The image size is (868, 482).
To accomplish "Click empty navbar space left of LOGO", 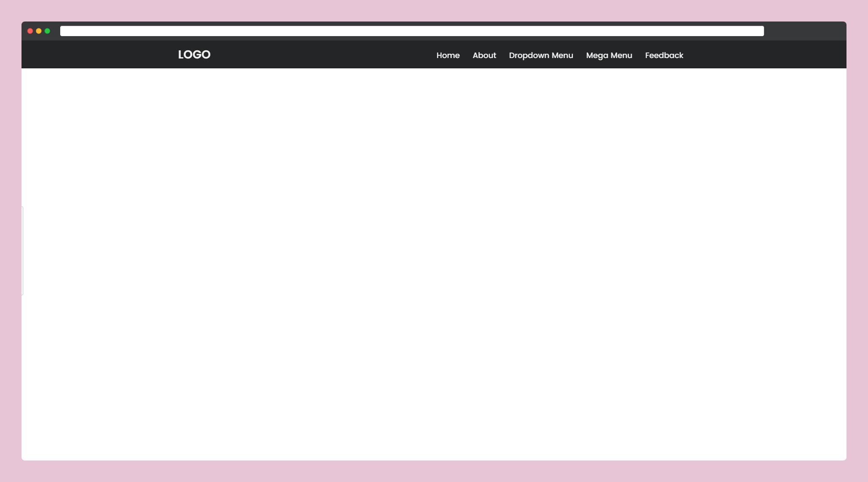I will [x=99, y=55].
